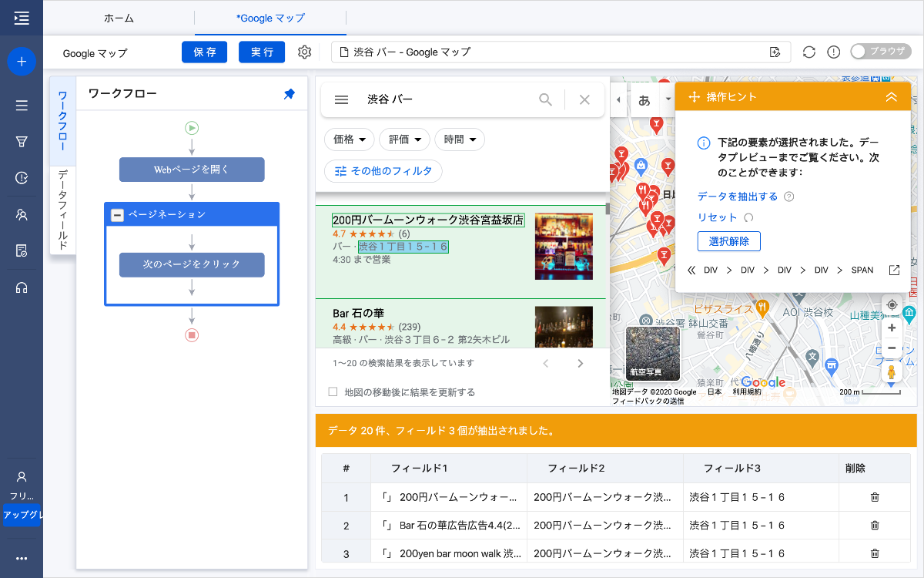The height and width of the screenshot is (578, 924).
Task: Open the document check sidebar icon
Action: [22, 251]
